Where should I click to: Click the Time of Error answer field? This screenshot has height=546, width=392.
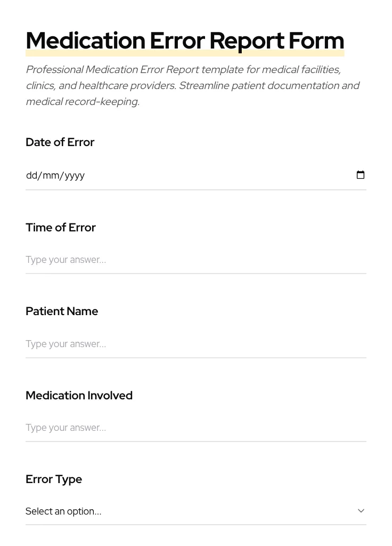point(160,260)
